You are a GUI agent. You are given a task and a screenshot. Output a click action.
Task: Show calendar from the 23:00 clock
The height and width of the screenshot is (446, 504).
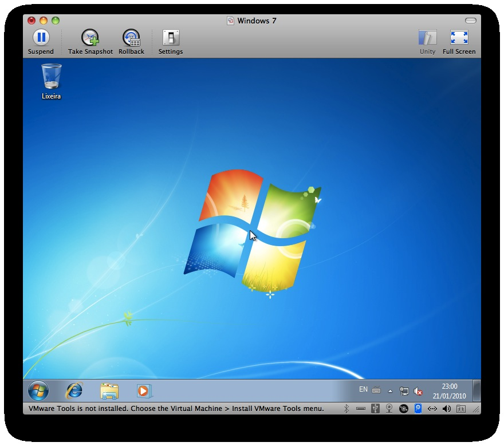[449, 391]
